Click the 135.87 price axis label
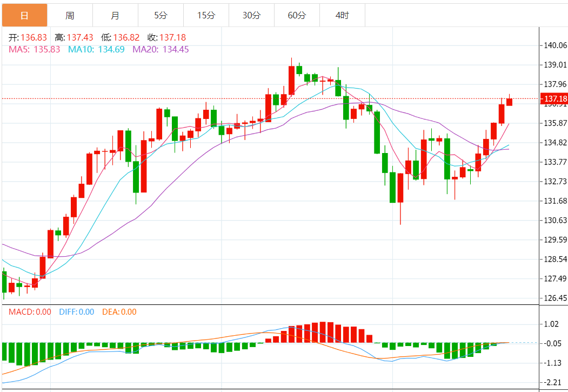Screen dimensions: 568x392 point(556,123)
